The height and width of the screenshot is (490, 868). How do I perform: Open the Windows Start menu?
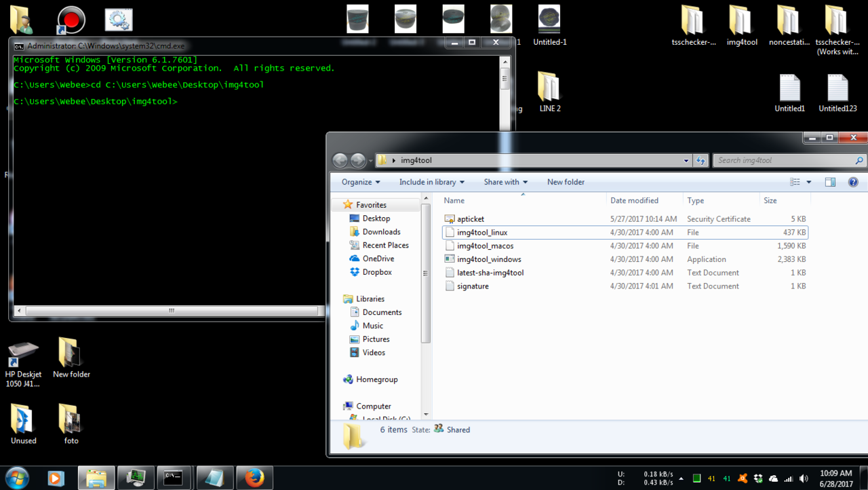point(16,478)
